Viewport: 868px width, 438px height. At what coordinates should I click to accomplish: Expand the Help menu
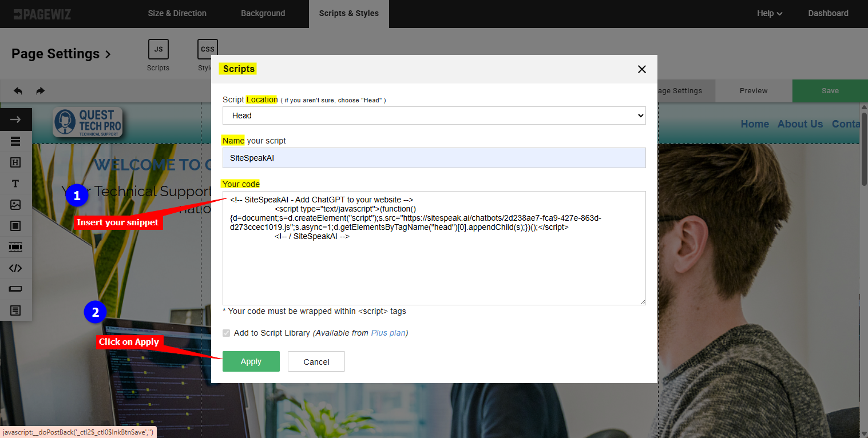[770, 13]
